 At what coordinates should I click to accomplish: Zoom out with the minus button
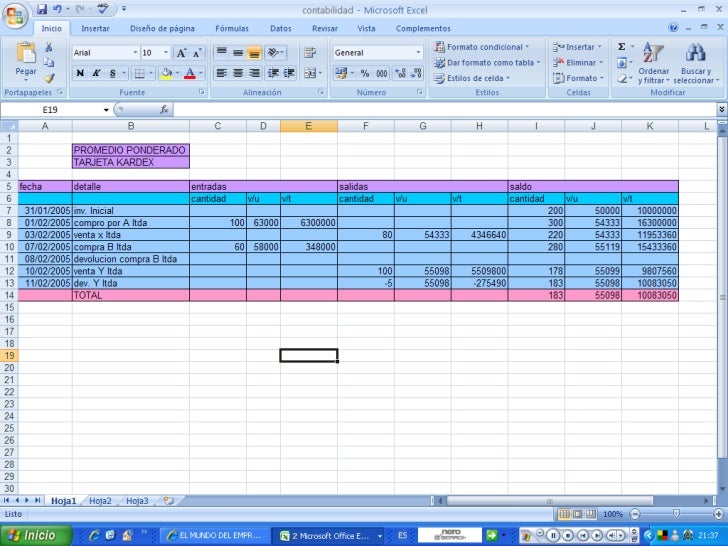pos(635,514)
